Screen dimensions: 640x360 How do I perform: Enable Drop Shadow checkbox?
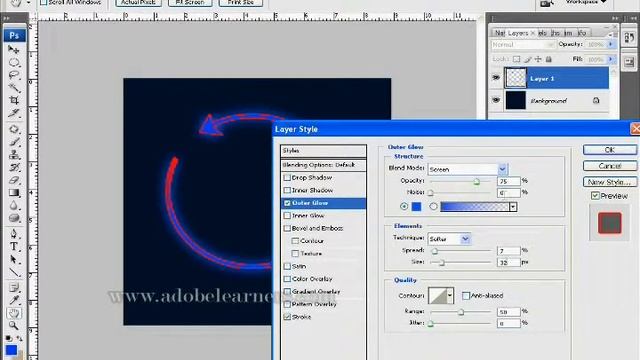click(x=287, y=178)
